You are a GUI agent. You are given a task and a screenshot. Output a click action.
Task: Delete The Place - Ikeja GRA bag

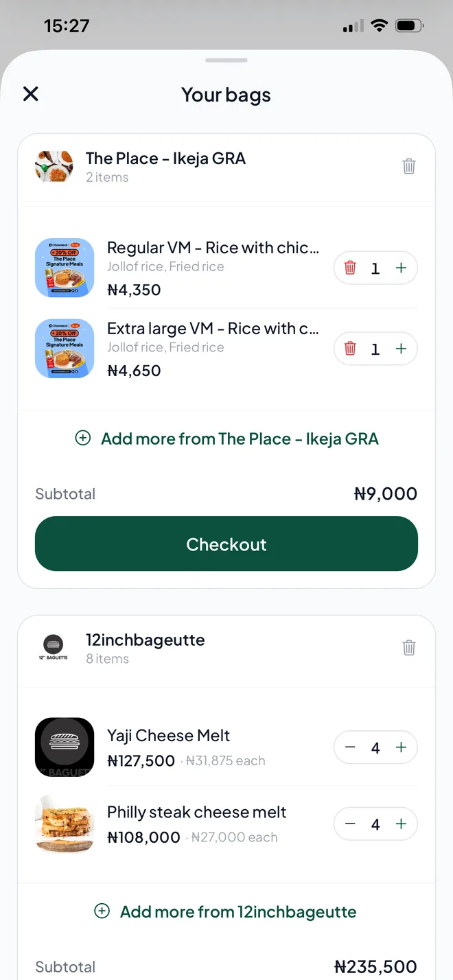409,166
